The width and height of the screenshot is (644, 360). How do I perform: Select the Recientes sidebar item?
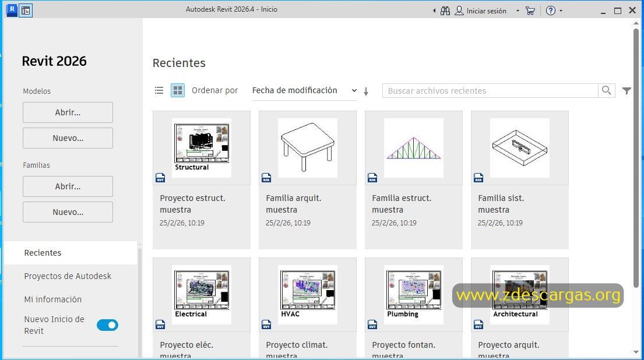coord(71,253)
